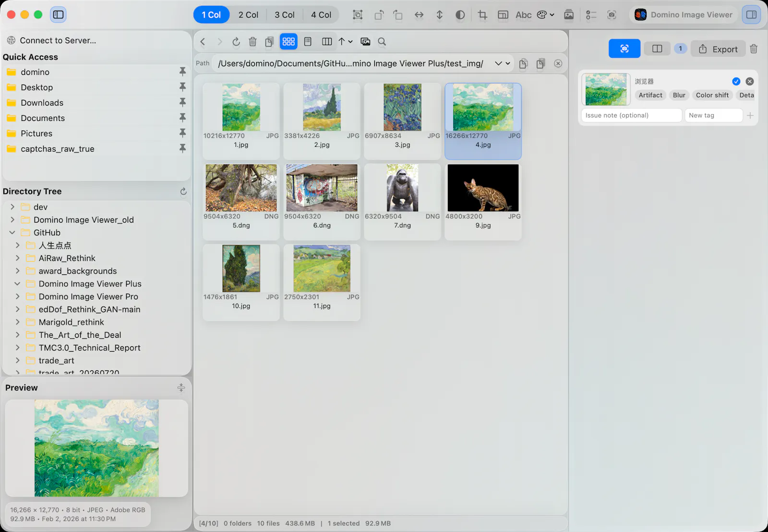The width and height of the screenshot is (768, 532).
Task: Collapse Domino Image Viewer Plus folder
Action: [x=17, y=284]
